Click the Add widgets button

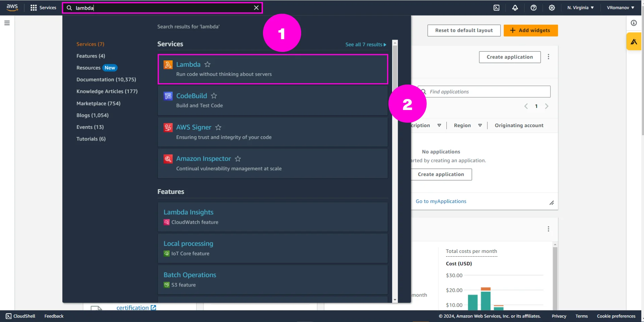531,30
